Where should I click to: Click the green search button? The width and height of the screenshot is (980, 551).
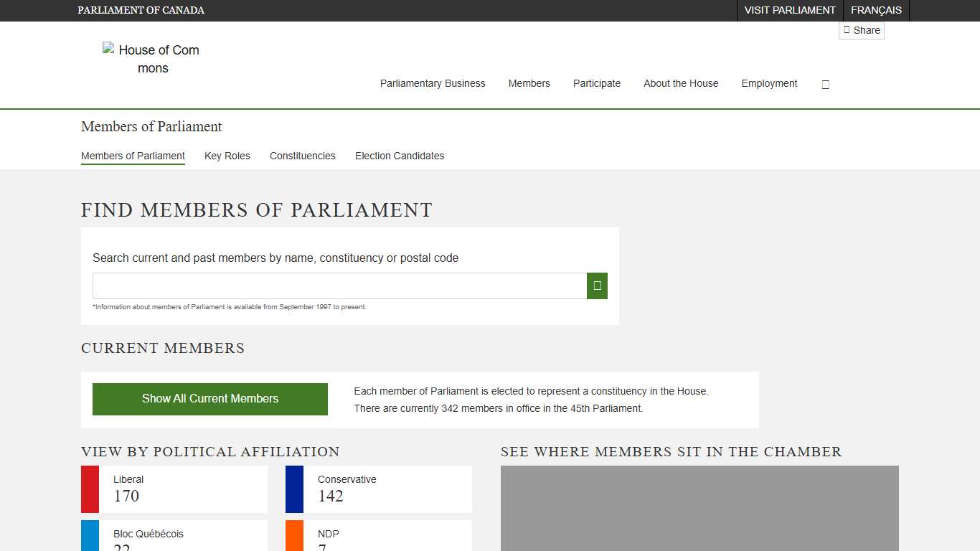point(597,286)
